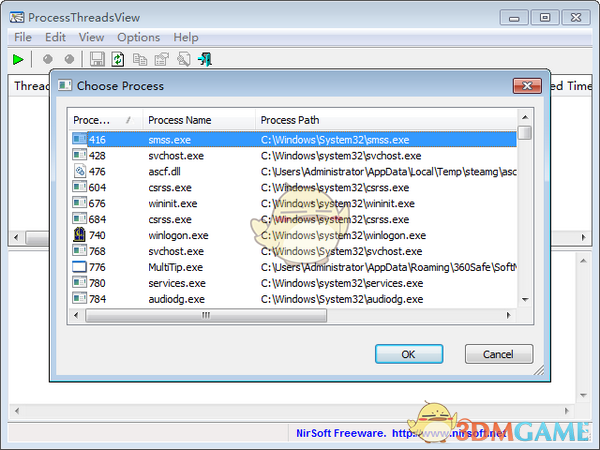Click the process list scroll right arrow
The height and width of the screenshot is (450, 600).
coord(509,316)
